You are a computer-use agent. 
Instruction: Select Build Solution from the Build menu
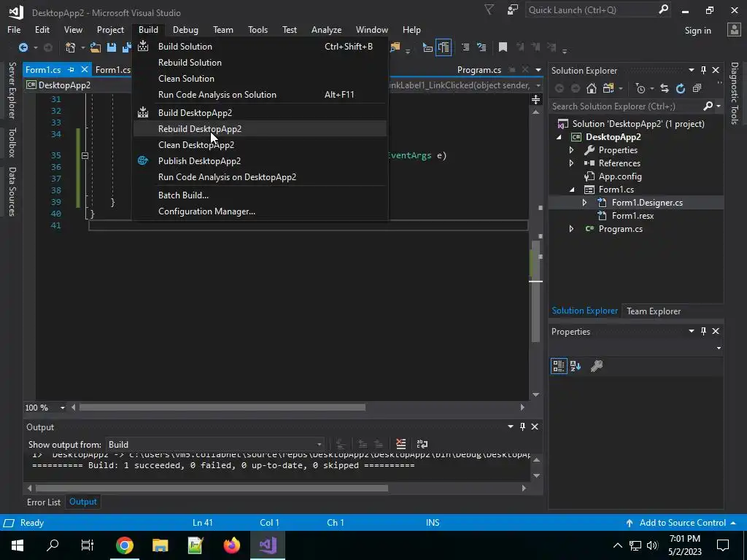tap(260, 46)
